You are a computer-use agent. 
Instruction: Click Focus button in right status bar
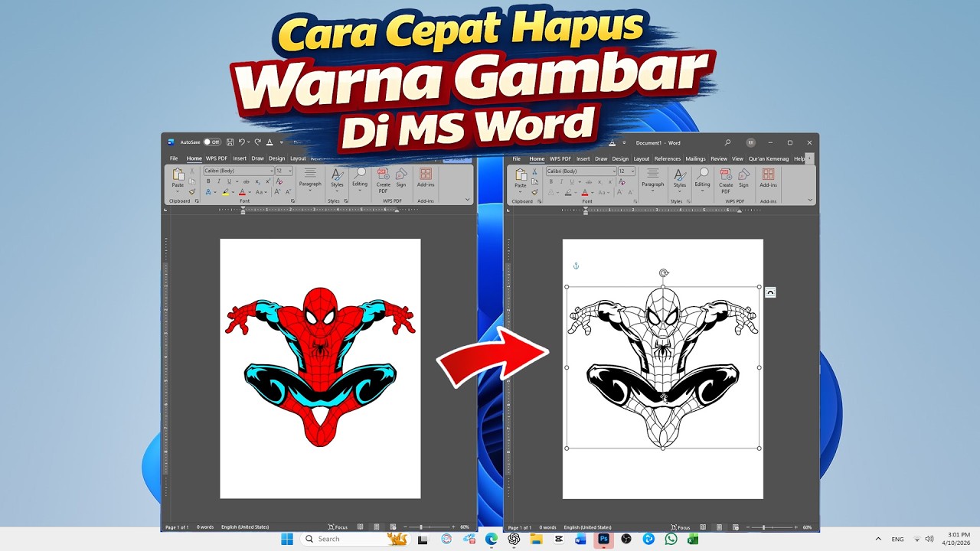pos(681,527)
